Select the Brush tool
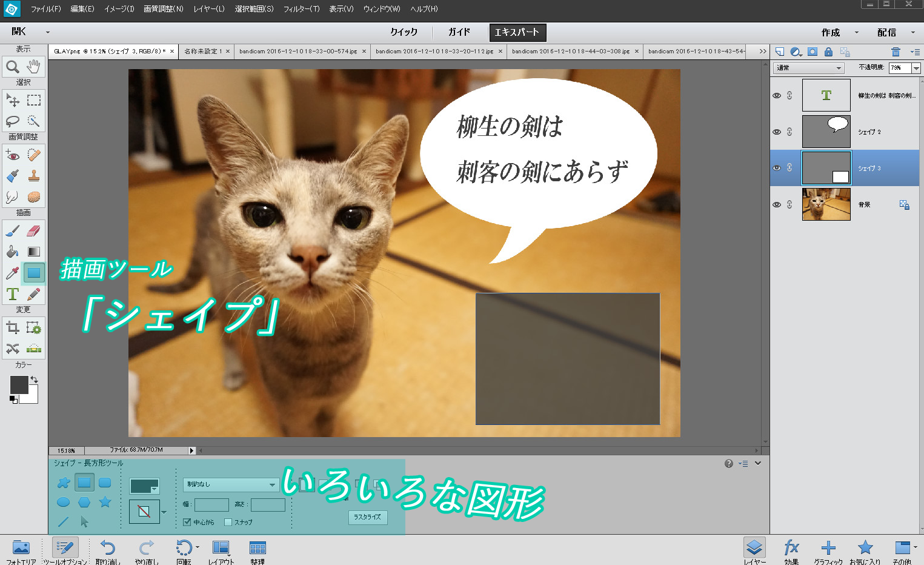Screen dimensions: 924x565 12,231
